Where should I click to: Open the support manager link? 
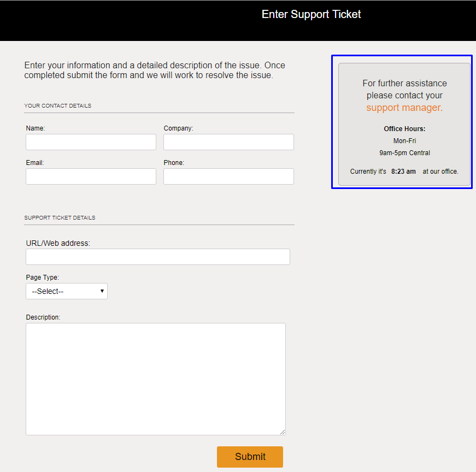[x=404, y=108]
